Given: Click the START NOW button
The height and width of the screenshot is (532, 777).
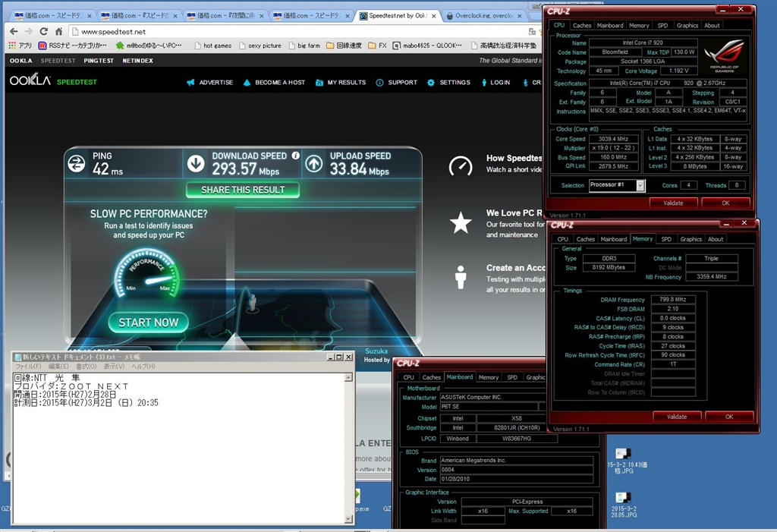Looking at the screenshot, I should (149, 323).
